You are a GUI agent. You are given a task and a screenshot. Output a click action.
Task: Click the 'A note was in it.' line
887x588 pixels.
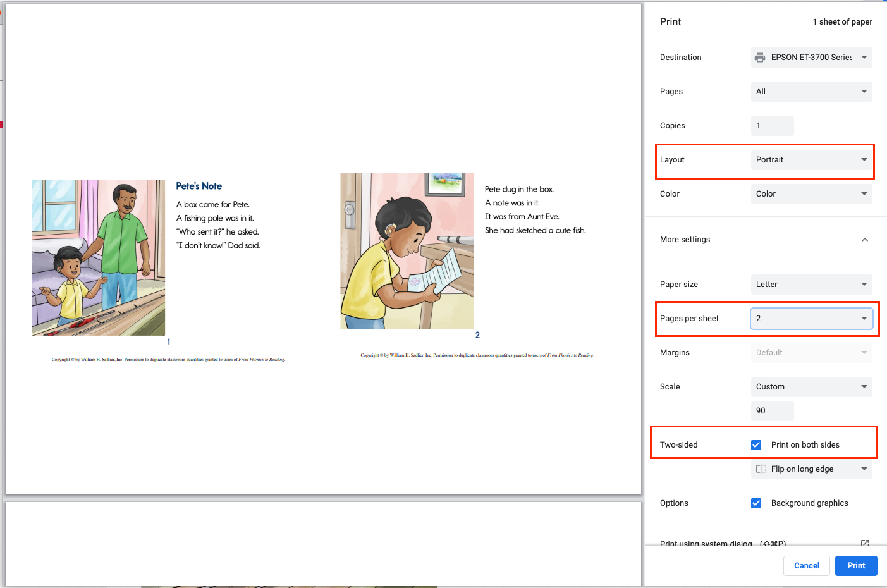tap(512, 203)
